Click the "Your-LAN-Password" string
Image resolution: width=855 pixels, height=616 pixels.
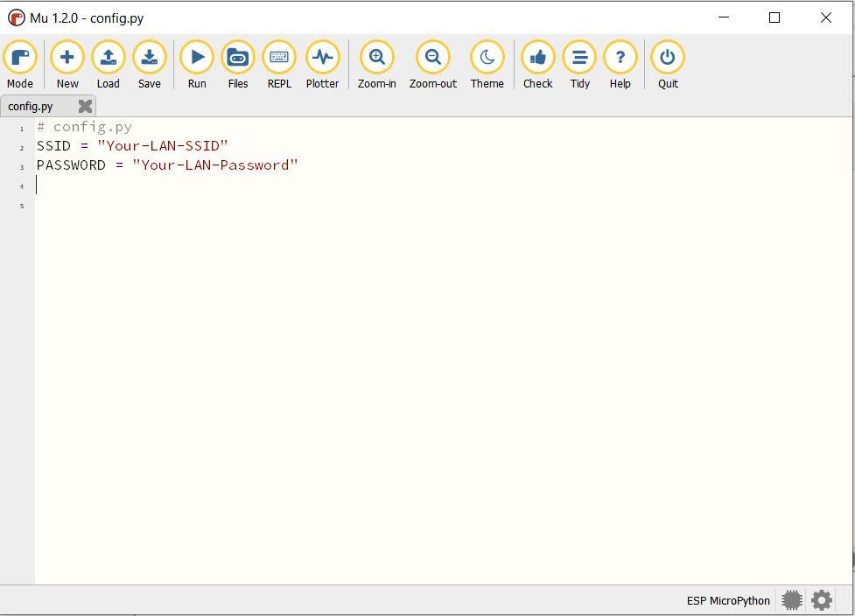pyautogui.click(x=214, y=165)
